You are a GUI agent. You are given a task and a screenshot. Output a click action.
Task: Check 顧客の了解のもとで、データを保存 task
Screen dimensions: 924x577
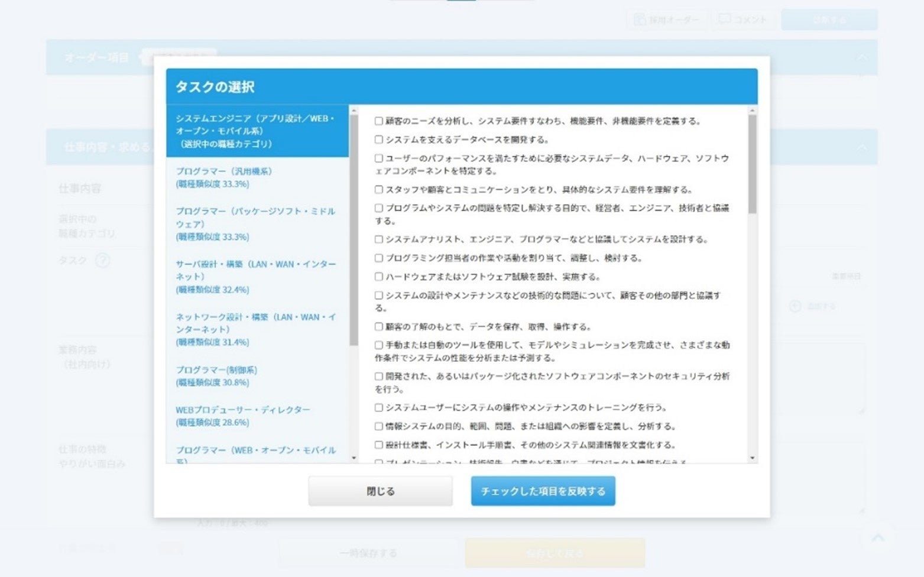[378, 326]
